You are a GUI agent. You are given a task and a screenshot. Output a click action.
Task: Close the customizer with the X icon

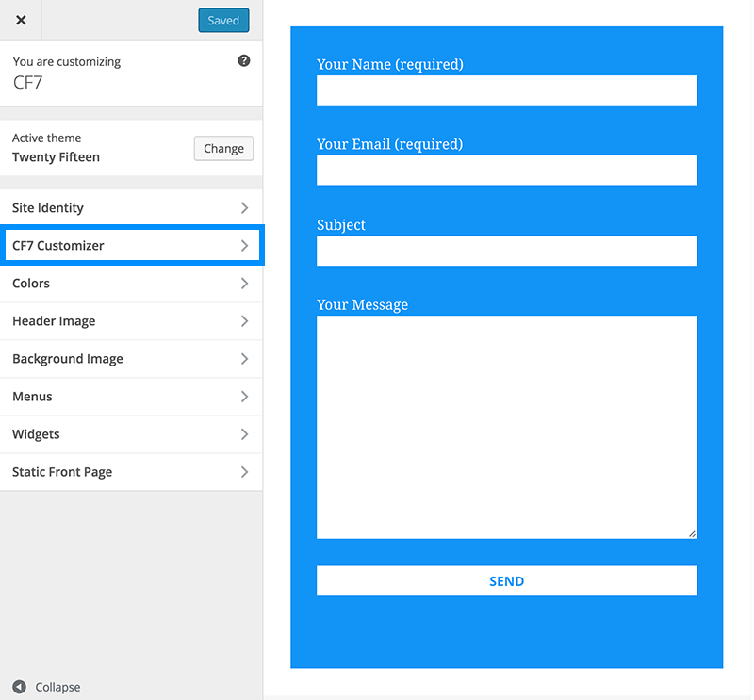click(x=21, y=20)
